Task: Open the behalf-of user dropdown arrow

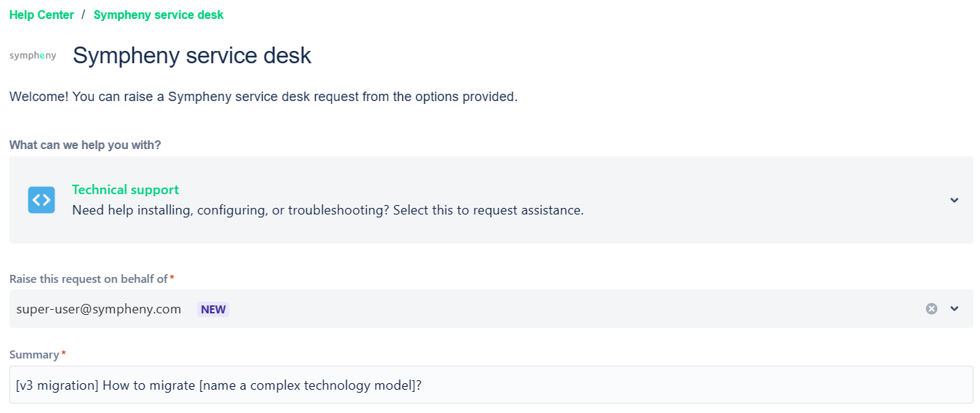Action: (x=955, y=309)
